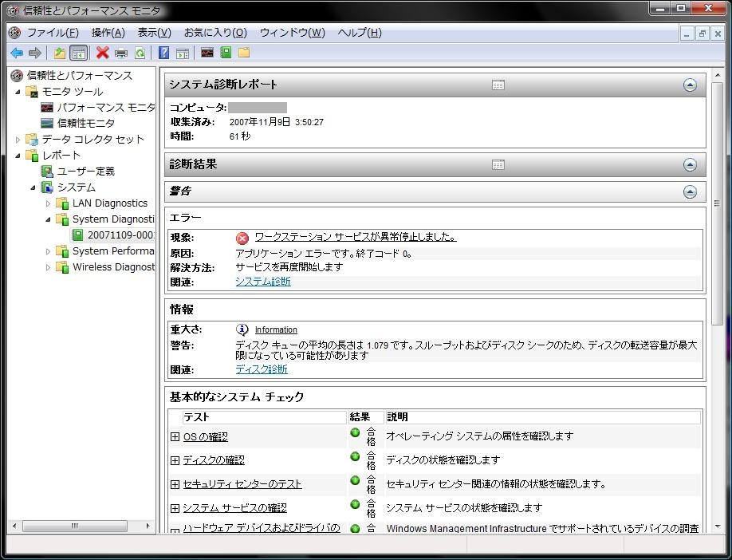Open the ディスクの確認 link
Image resolution: width=732 pixels, height=560 pixels.
(x=214, y=460)
